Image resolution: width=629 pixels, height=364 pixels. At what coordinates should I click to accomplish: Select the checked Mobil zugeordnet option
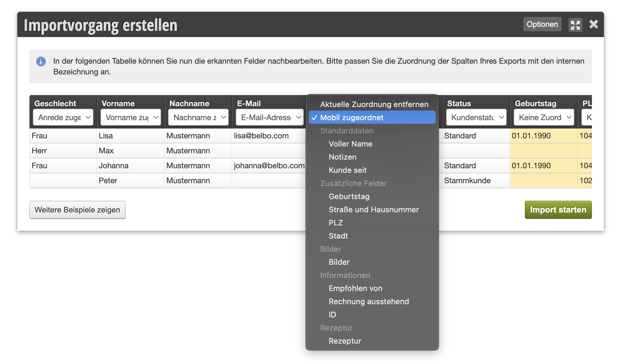[x=372, y=117]
